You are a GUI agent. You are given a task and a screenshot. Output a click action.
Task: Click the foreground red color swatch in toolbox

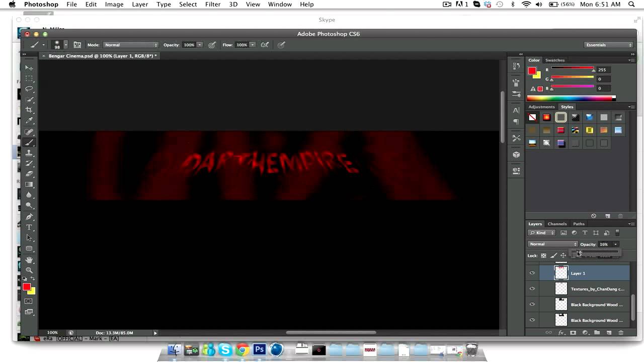27,287
